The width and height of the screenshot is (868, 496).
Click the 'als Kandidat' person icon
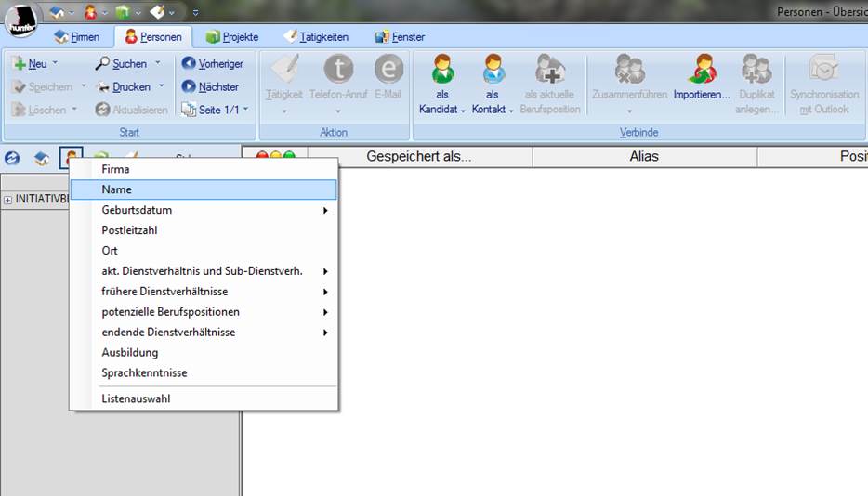tap(442, 71)
